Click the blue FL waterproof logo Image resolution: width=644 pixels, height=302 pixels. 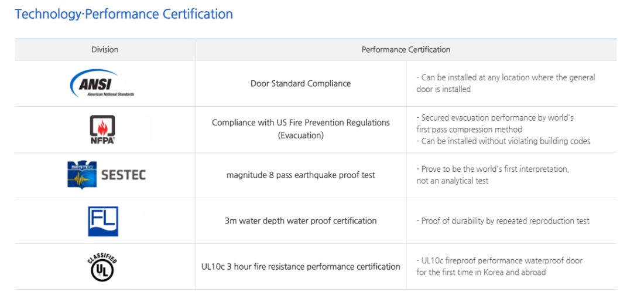(103, 221)
